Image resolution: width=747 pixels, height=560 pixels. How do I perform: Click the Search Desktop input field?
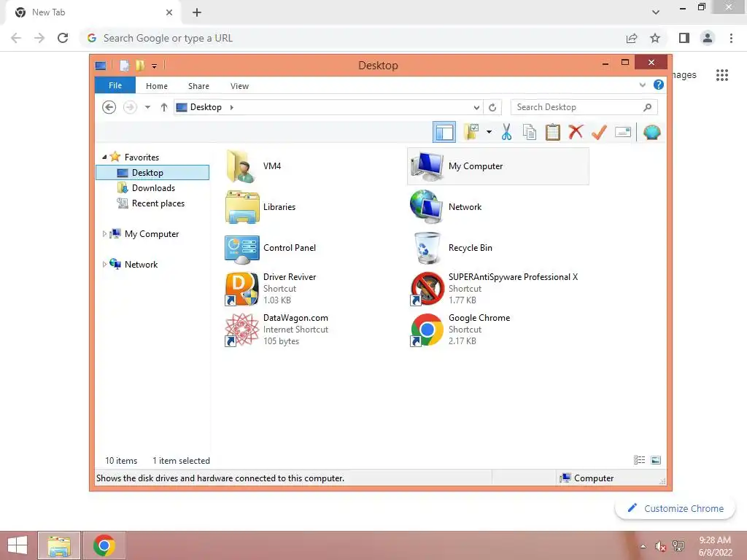coord(584,107)
